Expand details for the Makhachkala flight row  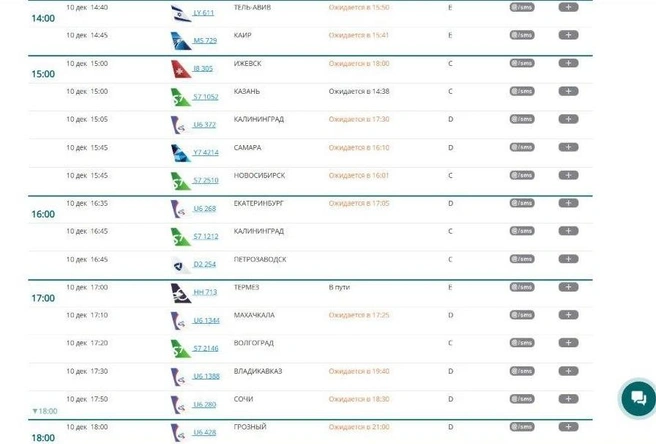568,315
